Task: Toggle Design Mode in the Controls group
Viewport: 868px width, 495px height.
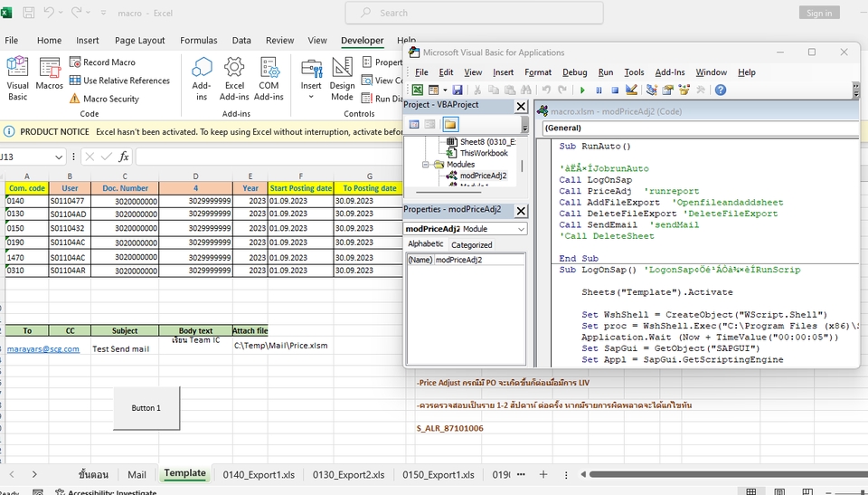Action: 343,77
